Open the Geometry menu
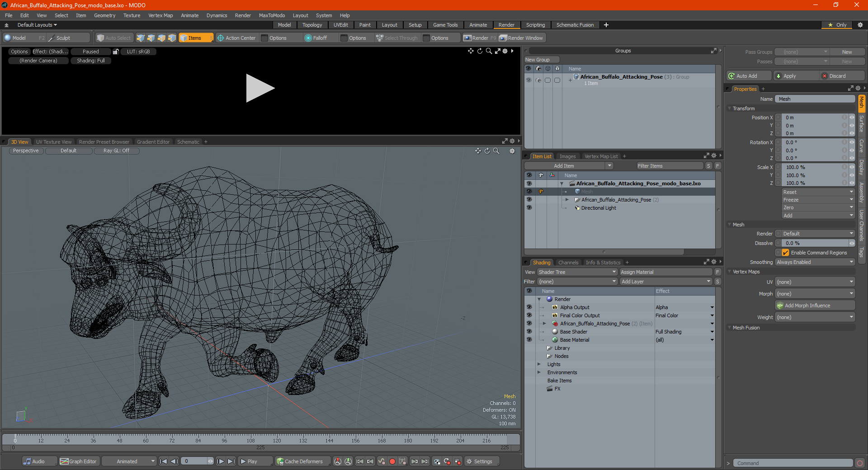Image resolution: width=868 pixels, height=470 pixels. (104, 15)
